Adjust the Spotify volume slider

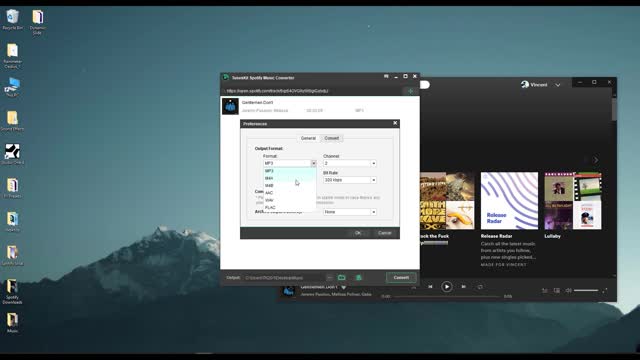(x=586, y=290)
